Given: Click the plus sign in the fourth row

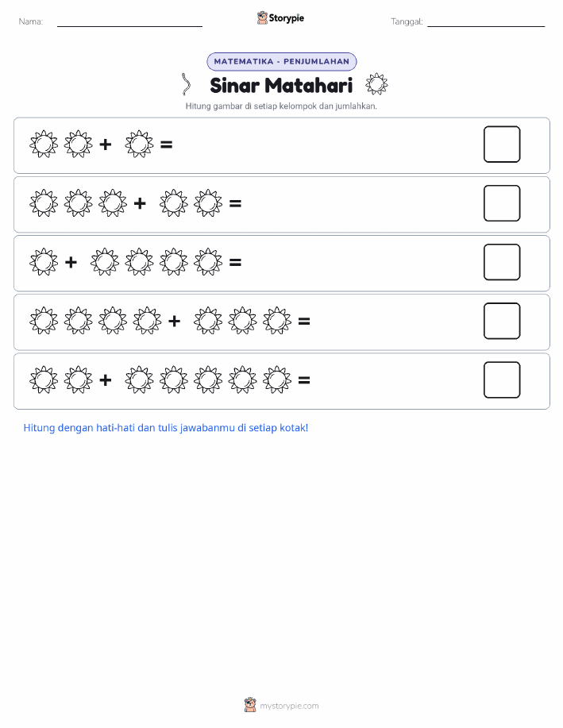Looking at the screenshot, I should [x=174, y=321].
